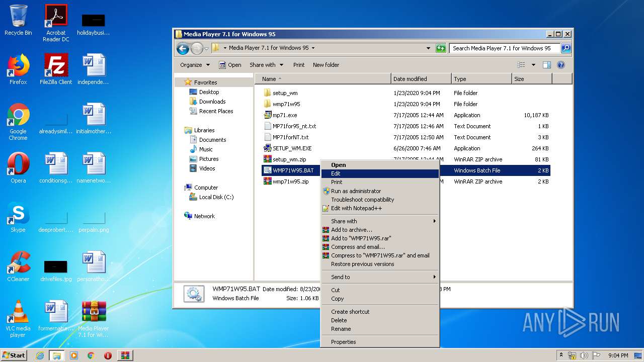The image size is (644, 362).
Task: Open the Share with toolbar dropdown
Action: [266, 65]
